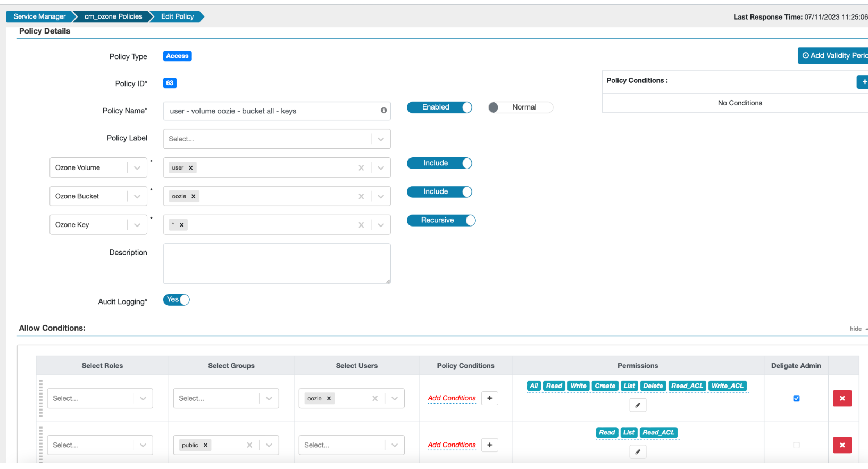Screen dimensions: 868x469
Task: Delete the oozie user allow condition row
Action: [842, 398]
